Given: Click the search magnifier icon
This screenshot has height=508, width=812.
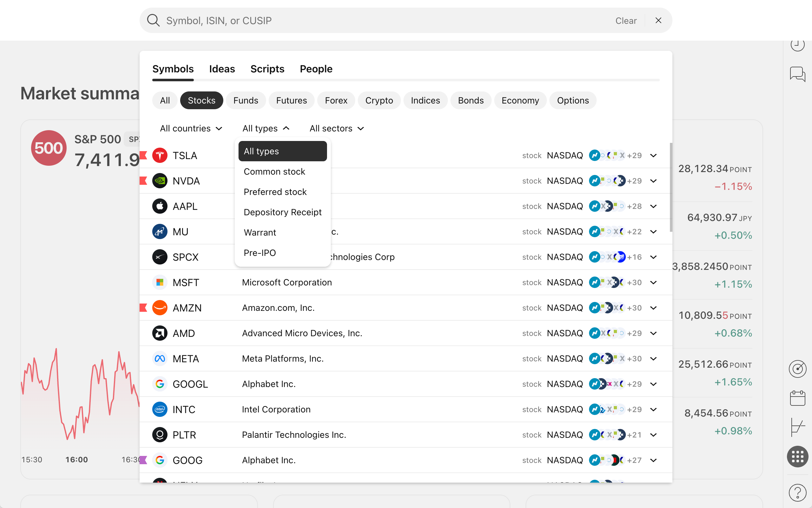Looking at the screenshot, I should tap(153, 21).
